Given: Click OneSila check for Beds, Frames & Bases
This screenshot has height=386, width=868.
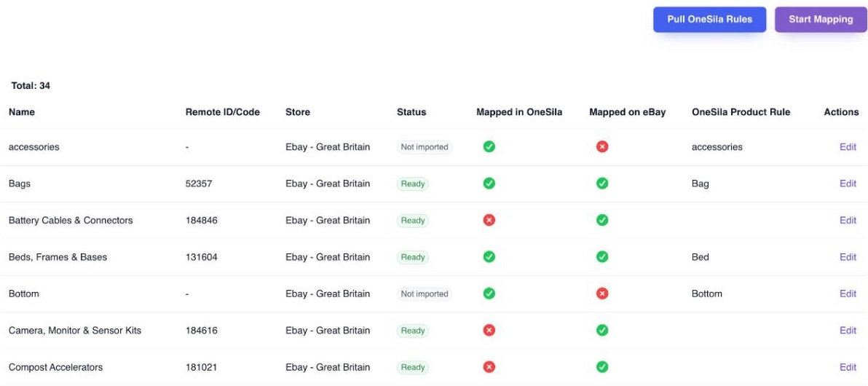Looking at the screenshot, I should (x=489, y=257).
